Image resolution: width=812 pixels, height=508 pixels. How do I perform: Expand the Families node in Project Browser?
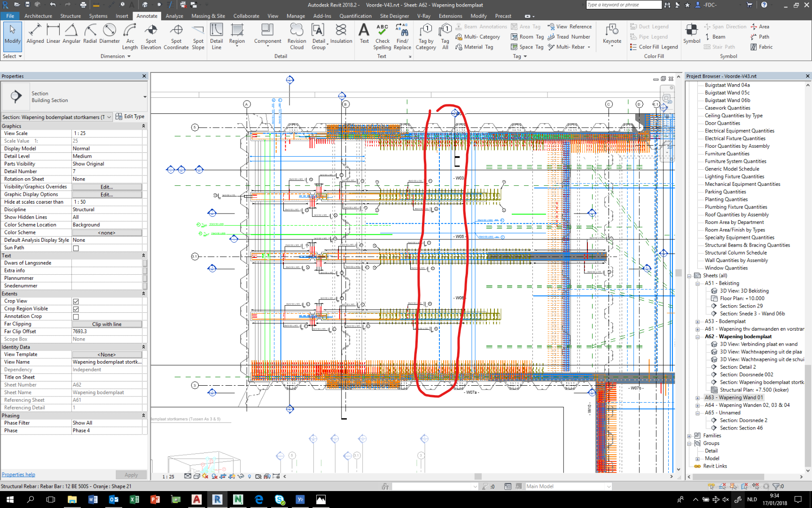coord(689,436)
